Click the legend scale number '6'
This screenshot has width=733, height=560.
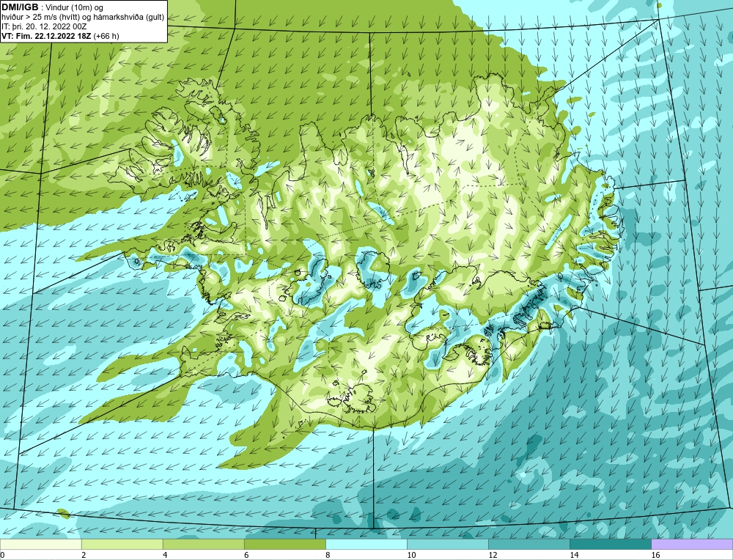(246, 555)
